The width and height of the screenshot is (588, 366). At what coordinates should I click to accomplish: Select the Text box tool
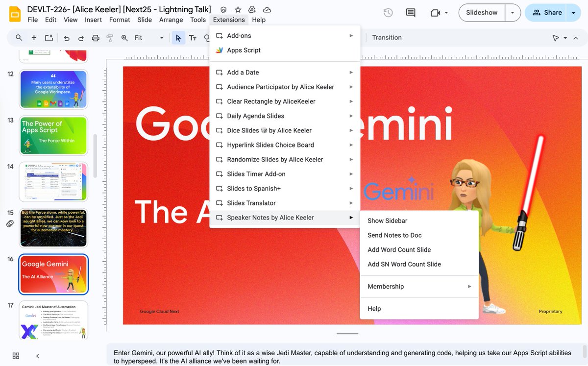(x=193, y=38)
